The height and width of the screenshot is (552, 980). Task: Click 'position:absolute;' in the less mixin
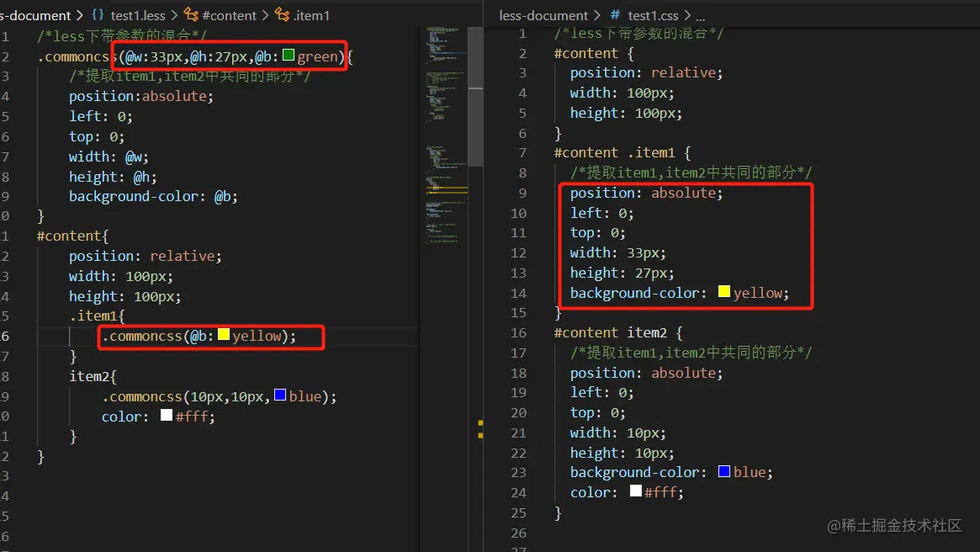pyautogui.click(x=141, y=96)
